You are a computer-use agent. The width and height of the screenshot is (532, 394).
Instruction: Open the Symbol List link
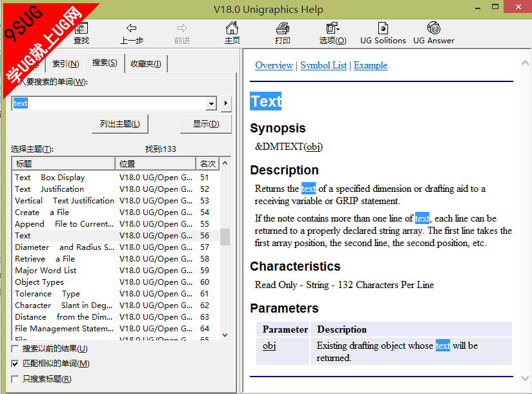[323, 65]
